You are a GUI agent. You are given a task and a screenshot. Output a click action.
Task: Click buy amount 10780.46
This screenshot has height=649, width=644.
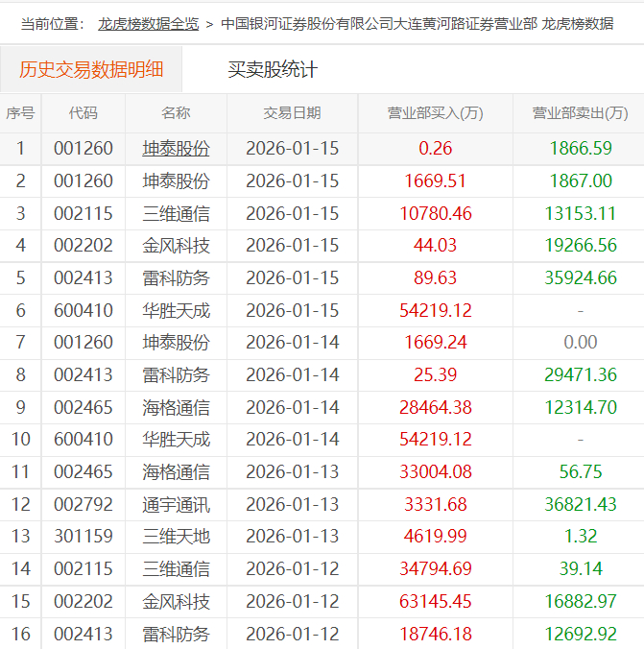coord(436,213)
